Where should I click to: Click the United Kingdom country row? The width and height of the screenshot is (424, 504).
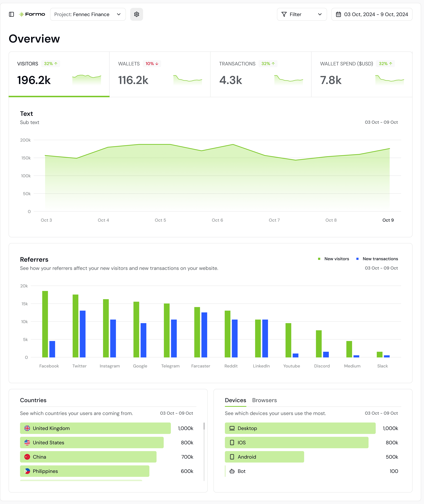[x=107, y=428]
